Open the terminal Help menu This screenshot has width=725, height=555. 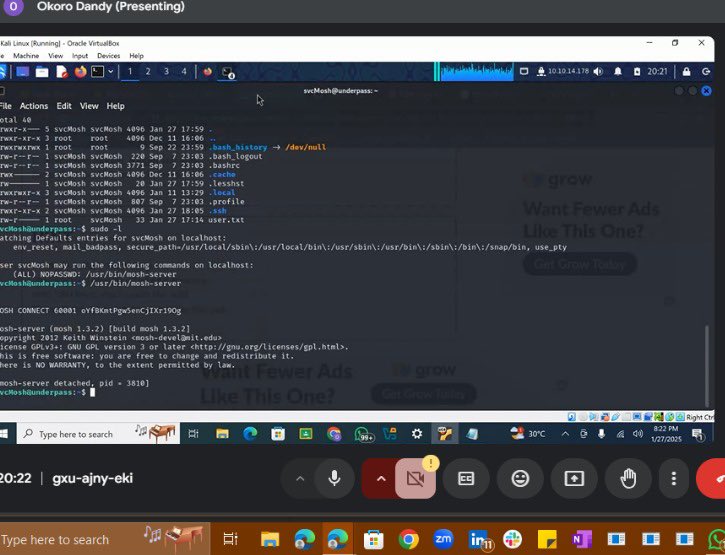click(116, 106)
